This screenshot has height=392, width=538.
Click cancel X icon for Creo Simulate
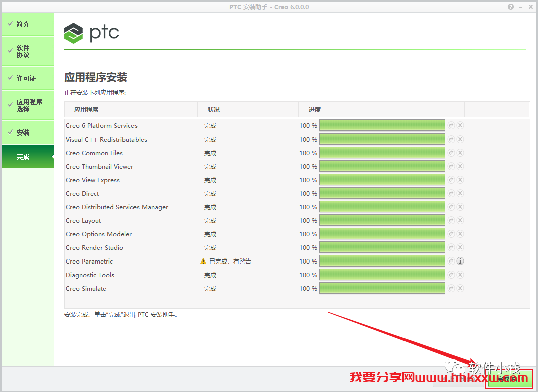[460, 288]
